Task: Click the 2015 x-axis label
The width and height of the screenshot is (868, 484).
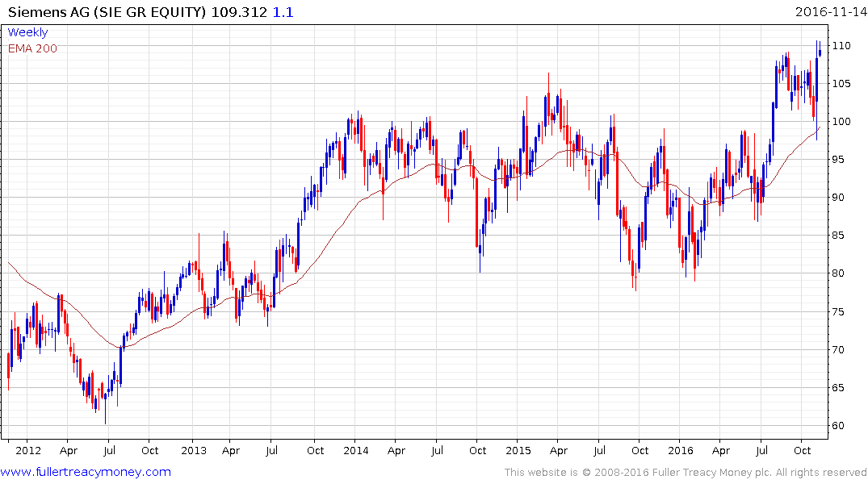Action: tap(518, 450)
